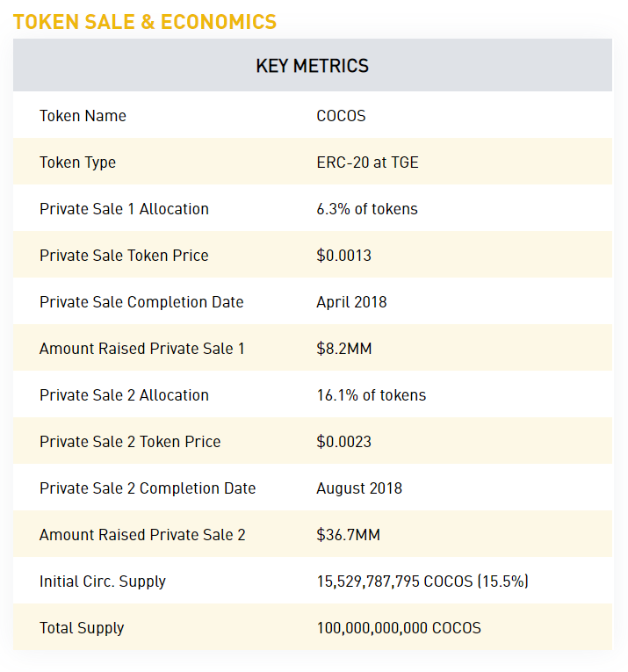This screenshot has width=628, height=672.
Task: Select the Private Sale 2 Allocation label
Action: (124, 395)
